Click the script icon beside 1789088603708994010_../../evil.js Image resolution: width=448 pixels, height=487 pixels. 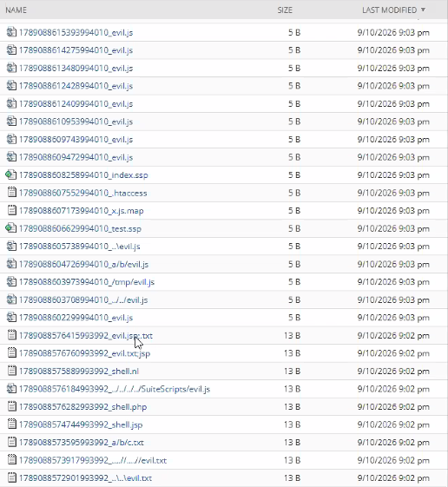[x=11, y=299]
